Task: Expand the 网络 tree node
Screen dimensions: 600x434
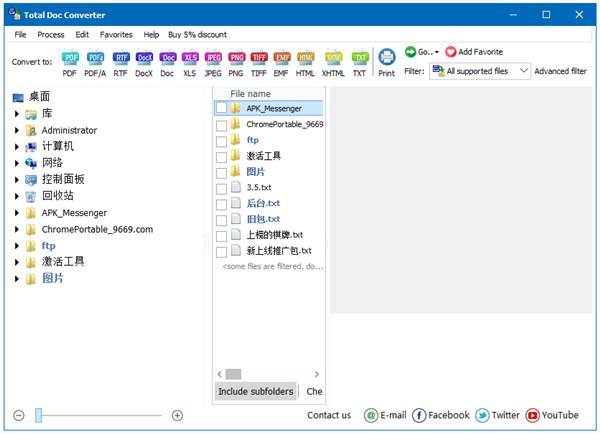Action: (17, 163)
